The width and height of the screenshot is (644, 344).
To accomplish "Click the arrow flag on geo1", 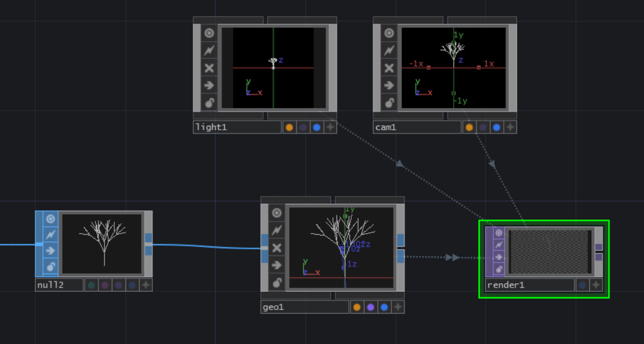I will (x=277, y=265).
